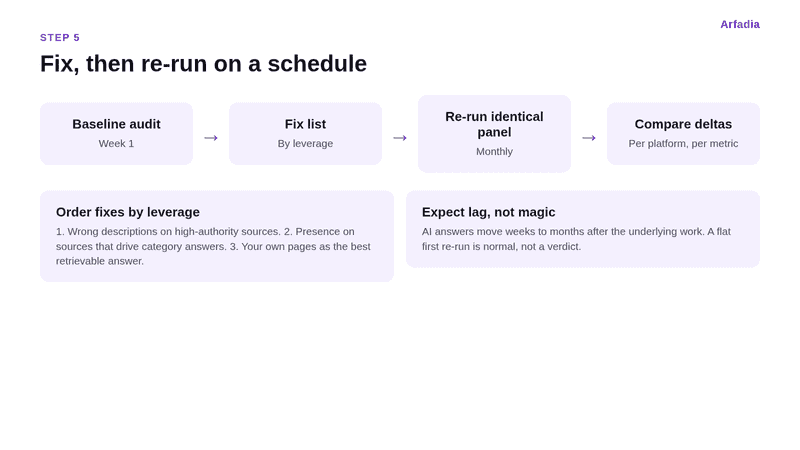Click the 'Order fixes by leverage' heading
The height and width of the screenshot is (450, 800).
(x=128, y=212)
